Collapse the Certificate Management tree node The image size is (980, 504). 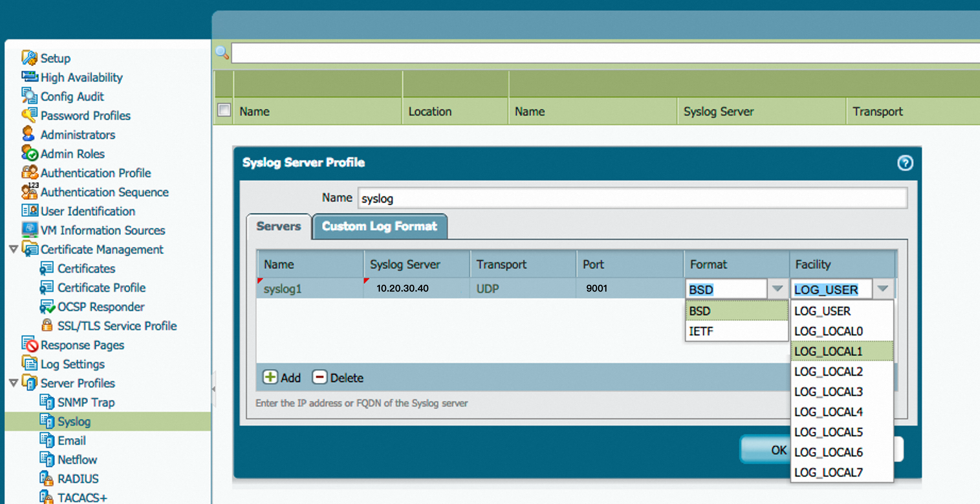[14, 249]
